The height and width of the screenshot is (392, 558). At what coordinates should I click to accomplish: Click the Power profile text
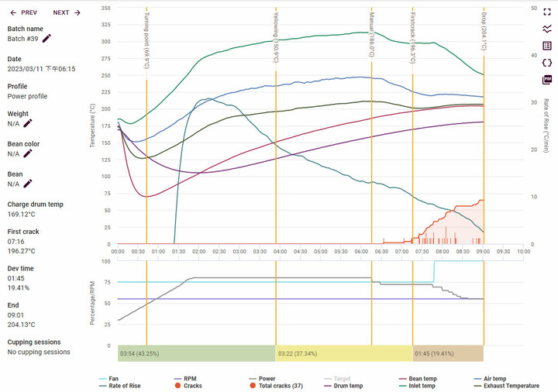27,96
